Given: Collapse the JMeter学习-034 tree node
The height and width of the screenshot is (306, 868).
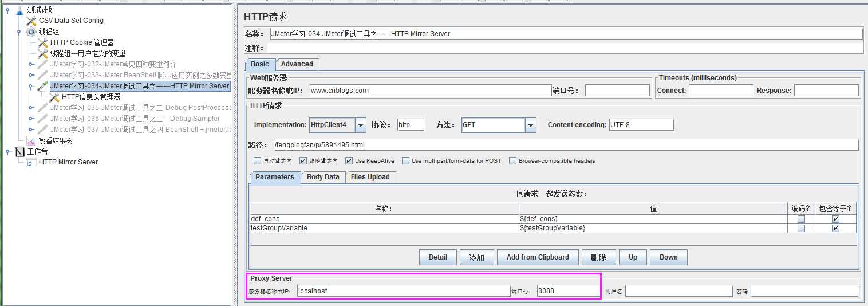Looking at the screenshot, I should click(31, 86).
